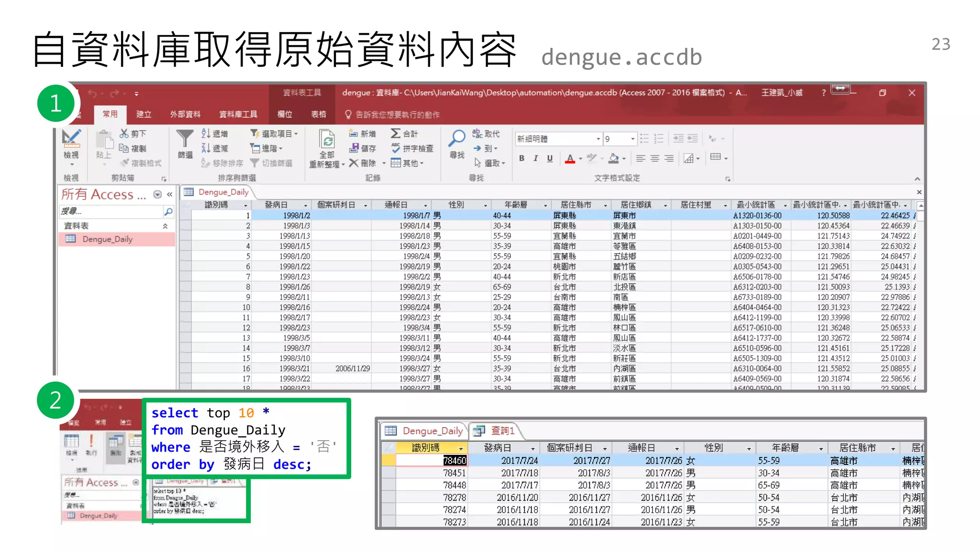The width and height of the screenshot is (980, 551).
Task: Click 刪除 (Delete) X icon
Action: [354, 163]
